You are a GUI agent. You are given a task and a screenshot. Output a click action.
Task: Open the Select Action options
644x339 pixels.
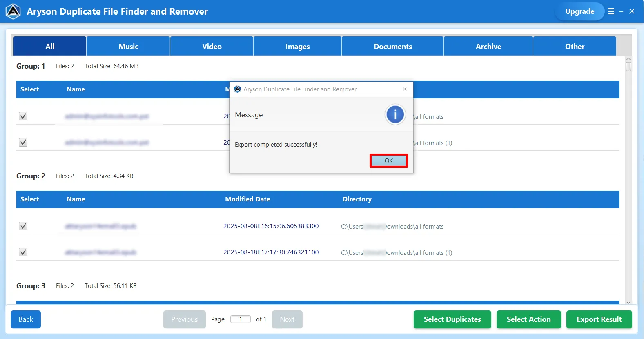click(x=528, y=319)
